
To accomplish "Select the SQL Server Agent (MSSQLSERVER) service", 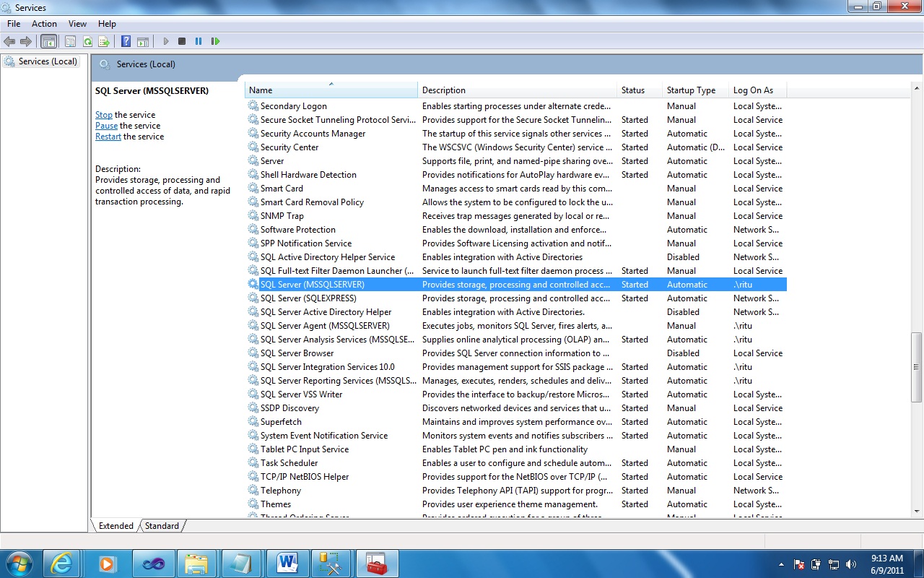I will click(x=515, y=326).
